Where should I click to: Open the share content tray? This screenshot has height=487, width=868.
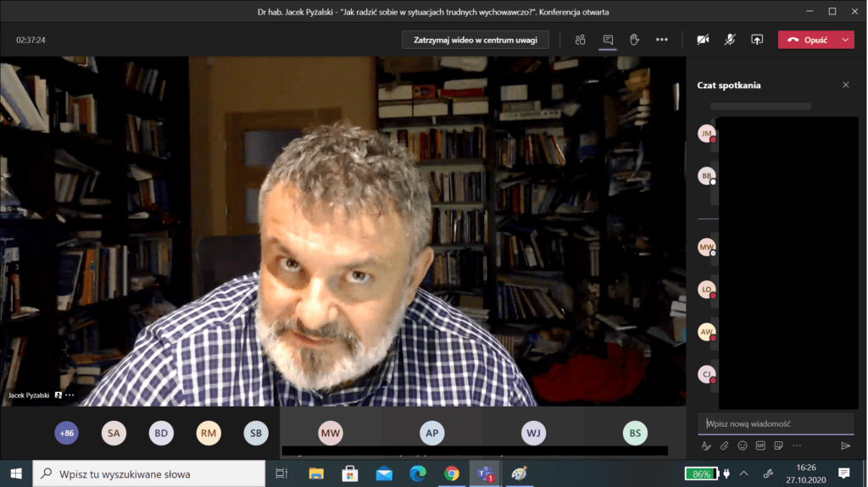757,40
